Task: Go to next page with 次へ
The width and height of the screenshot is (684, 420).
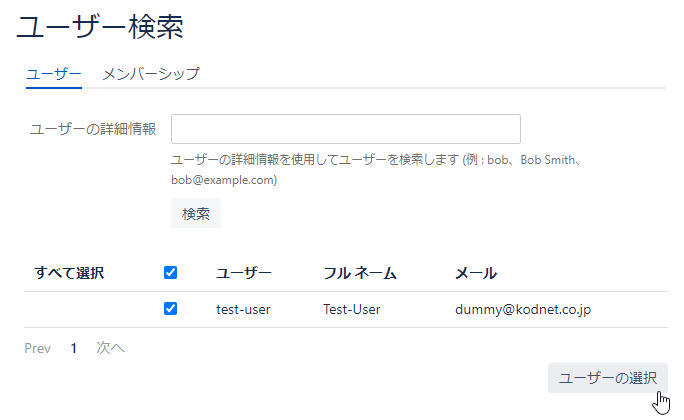Action: click(110, 349)
